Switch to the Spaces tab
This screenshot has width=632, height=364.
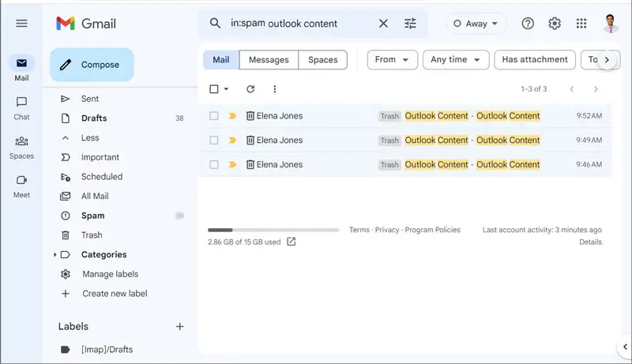(x=322, y=60)
